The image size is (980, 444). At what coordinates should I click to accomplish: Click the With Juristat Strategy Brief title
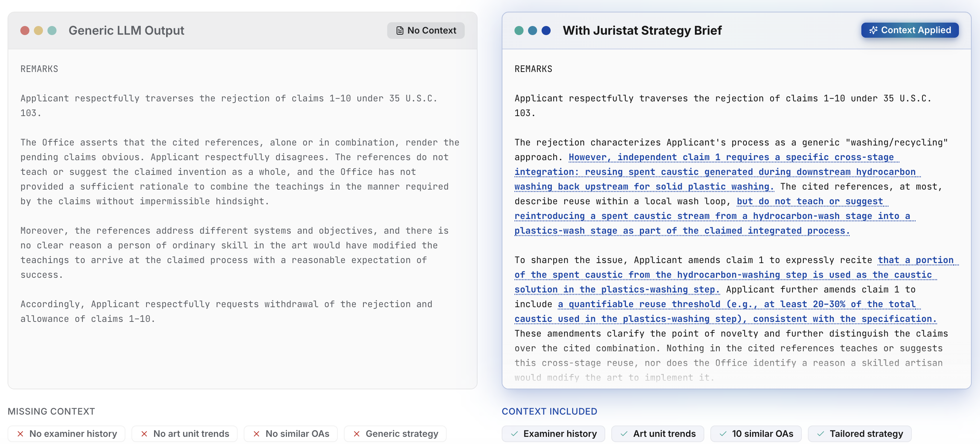click(x=642, y=31)
